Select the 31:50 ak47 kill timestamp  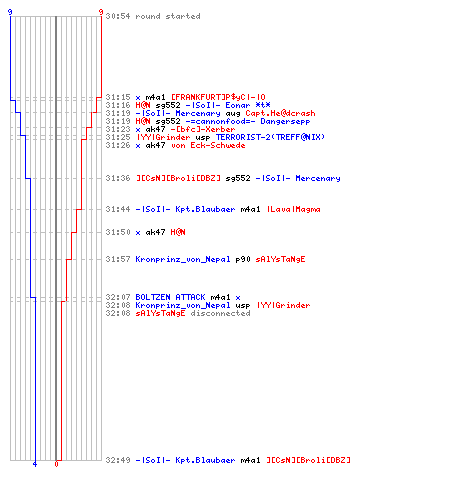[118, 232]
